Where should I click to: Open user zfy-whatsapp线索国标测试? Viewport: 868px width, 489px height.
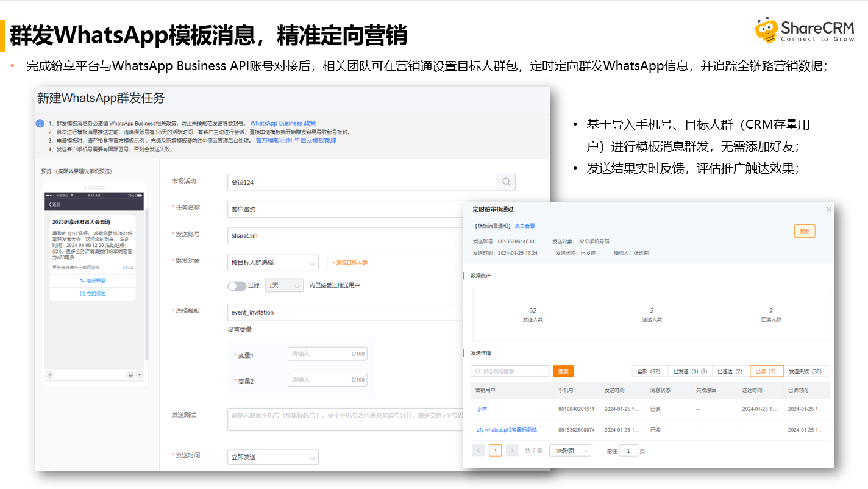pos(507,430)
